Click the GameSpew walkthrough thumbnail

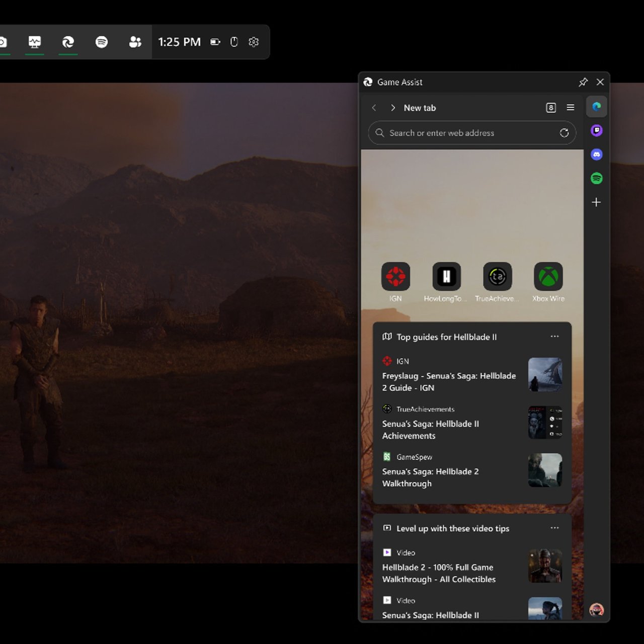coord(545,470)
